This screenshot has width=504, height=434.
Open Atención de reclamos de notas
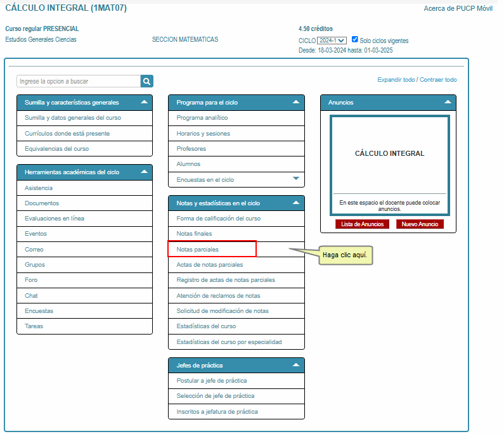point(236,295)
